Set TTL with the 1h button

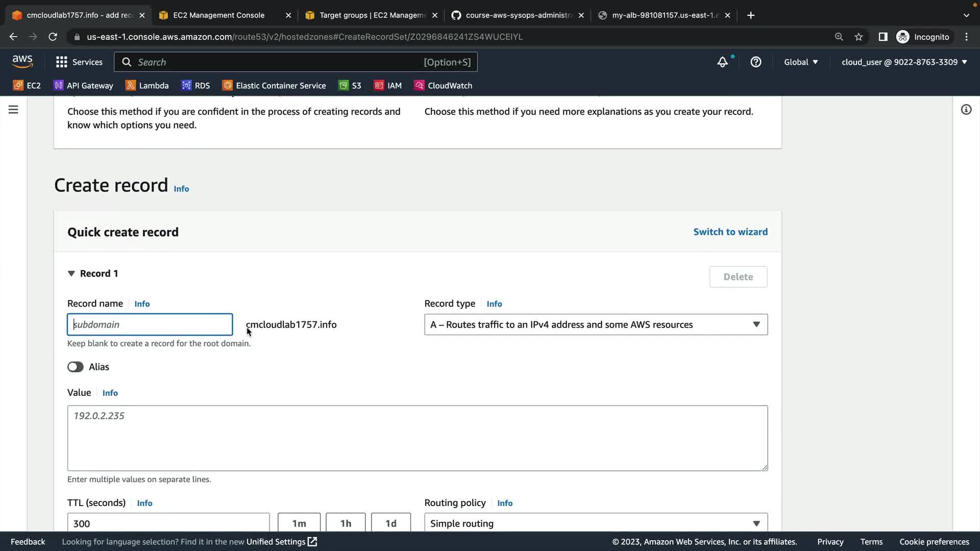(x=346, y=523)
